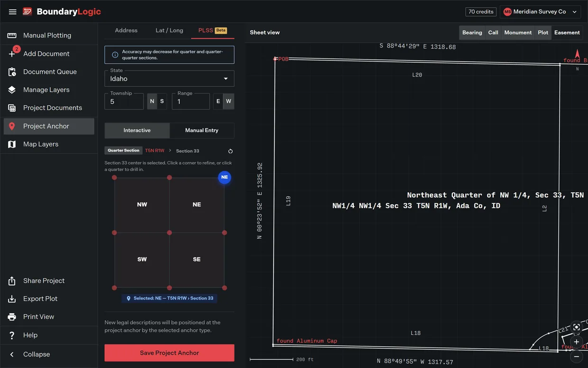
Task: Select the PLSS Beta tab
Action: (212, 30)
